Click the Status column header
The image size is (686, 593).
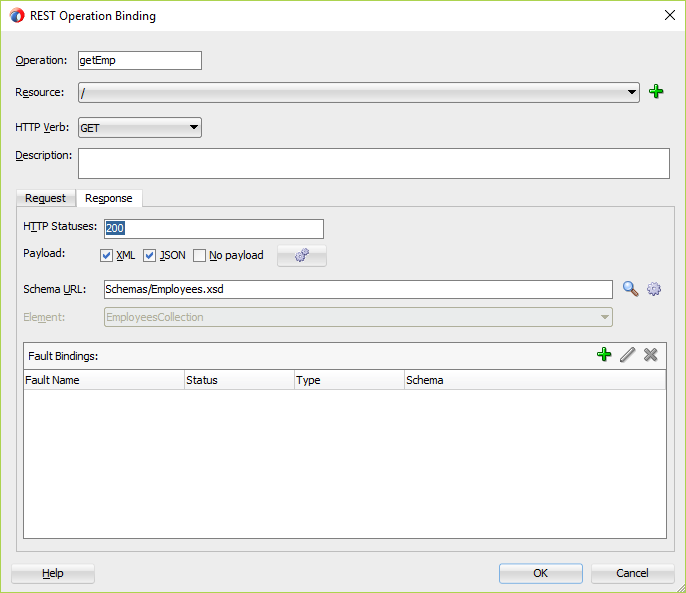(x=239, y=380)
